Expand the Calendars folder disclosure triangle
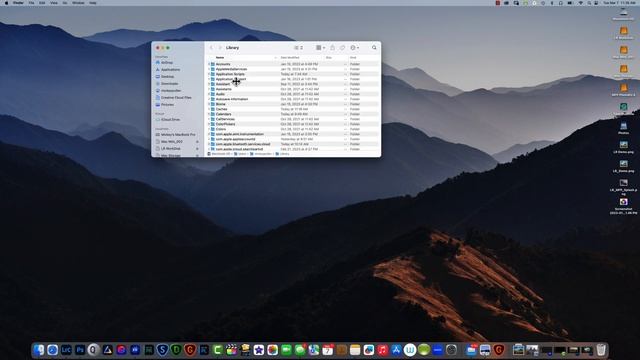640x360 pixels. tap(209, 114)
